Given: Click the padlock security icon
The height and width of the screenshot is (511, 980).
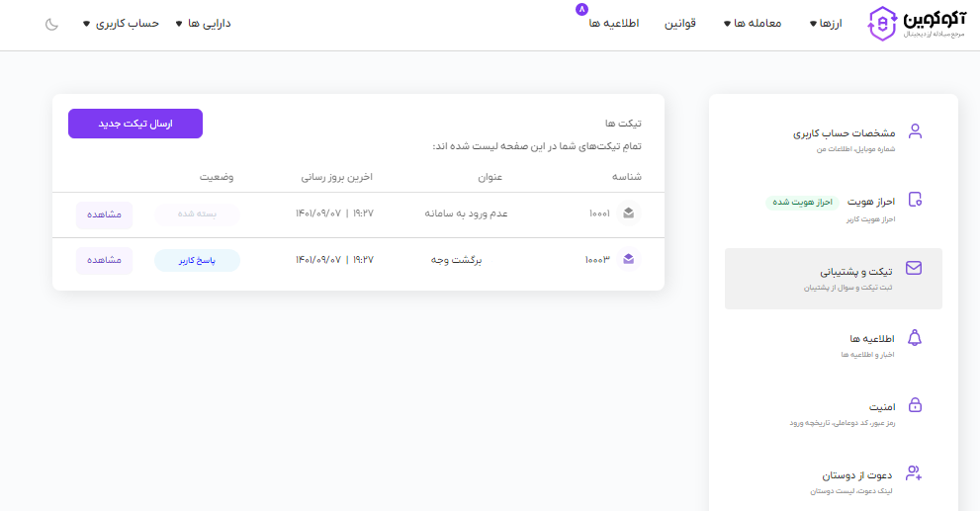Looking at the screenshot, I should [x=915, y=405].
